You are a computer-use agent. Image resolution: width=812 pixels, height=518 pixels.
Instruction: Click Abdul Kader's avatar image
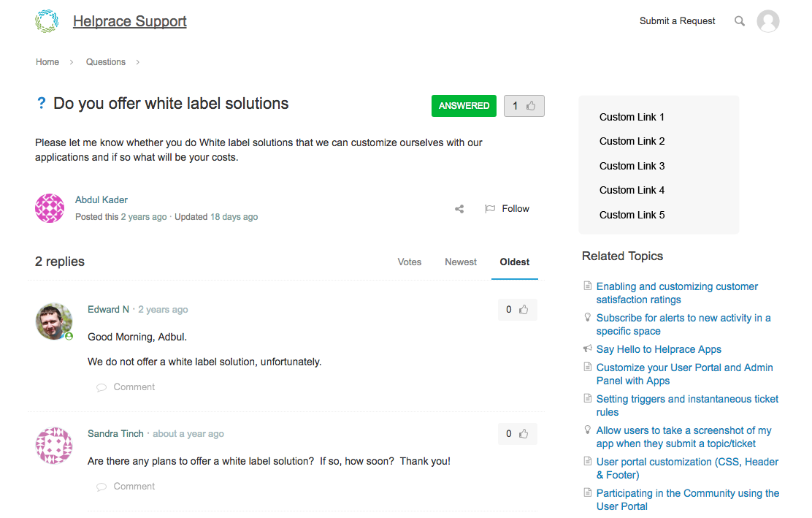(50, 208)
